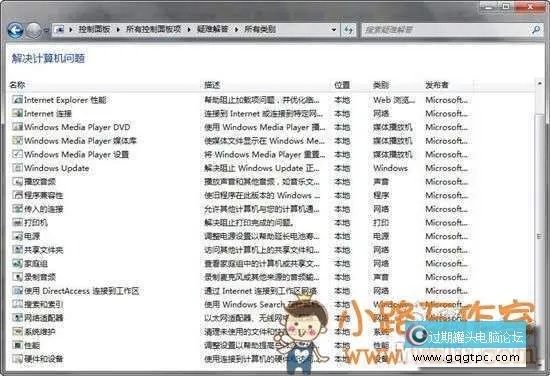
Task: Sort by the 发布者 column header
Action: 437,85
